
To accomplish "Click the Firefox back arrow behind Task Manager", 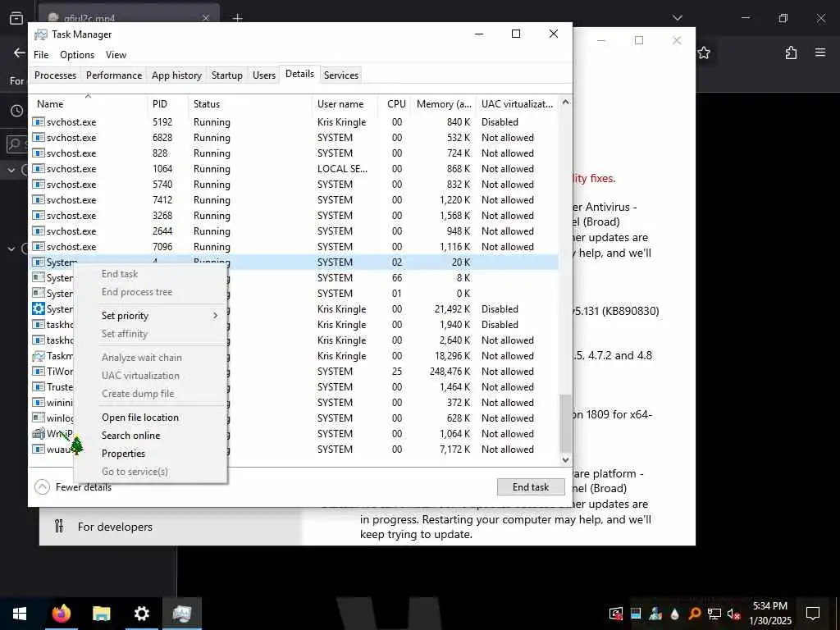I will coord(20,52).
